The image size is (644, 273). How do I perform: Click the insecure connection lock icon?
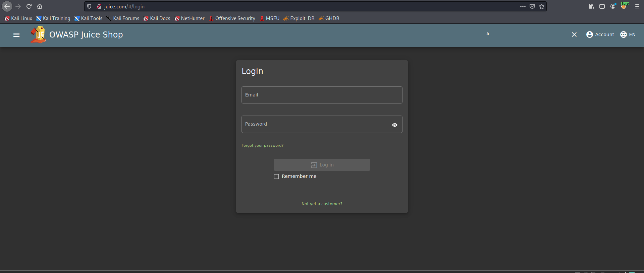(x=99, y=6)
